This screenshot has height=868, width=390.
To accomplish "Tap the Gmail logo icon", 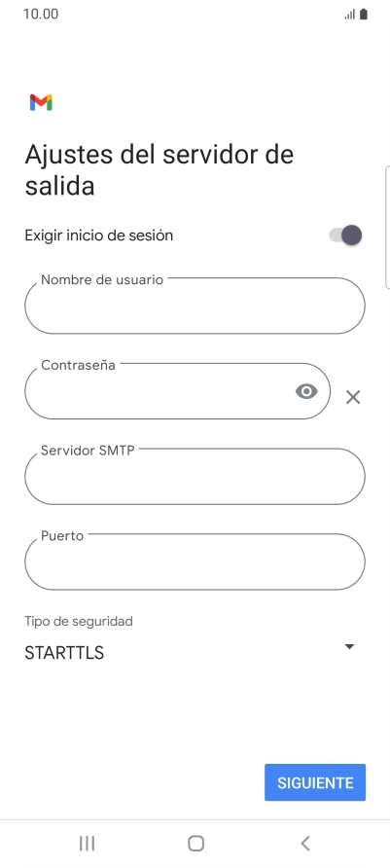I will (41, 102).
